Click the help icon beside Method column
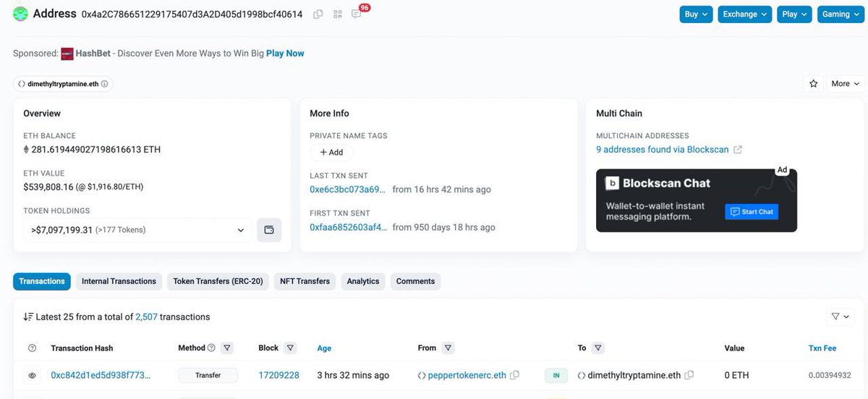The image size is (868, 399). 211,348
